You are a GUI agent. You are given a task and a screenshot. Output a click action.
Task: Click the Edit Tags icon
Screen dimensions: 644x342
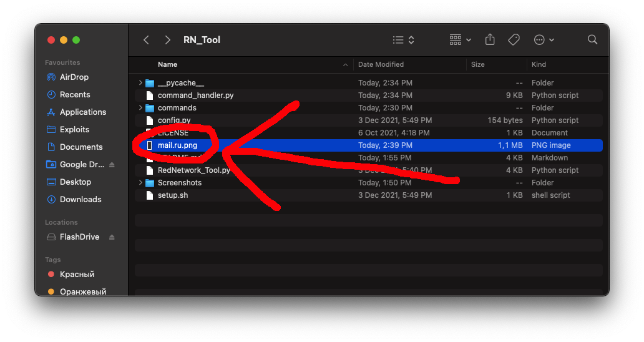[514, 40]
